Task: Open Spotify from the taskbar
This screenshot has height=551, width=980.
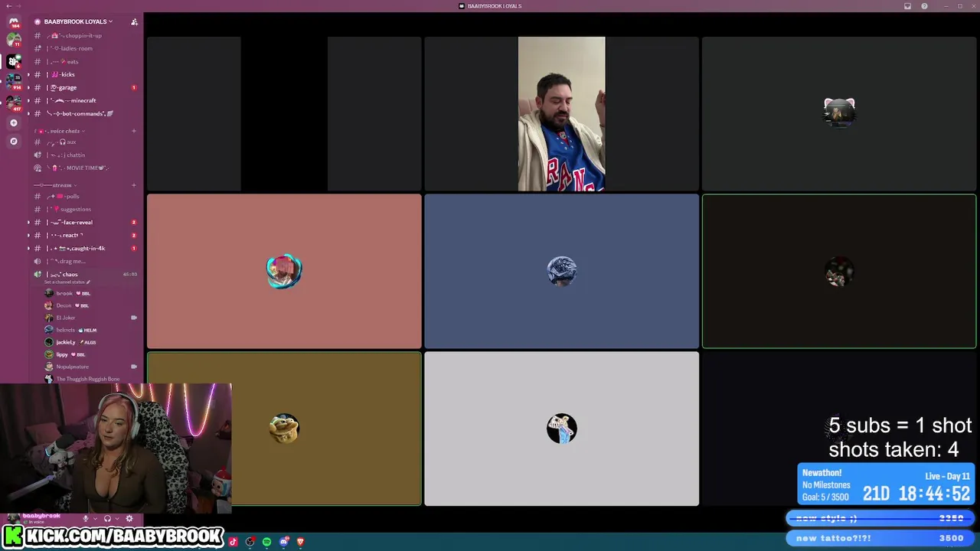Action: (266, 542)
